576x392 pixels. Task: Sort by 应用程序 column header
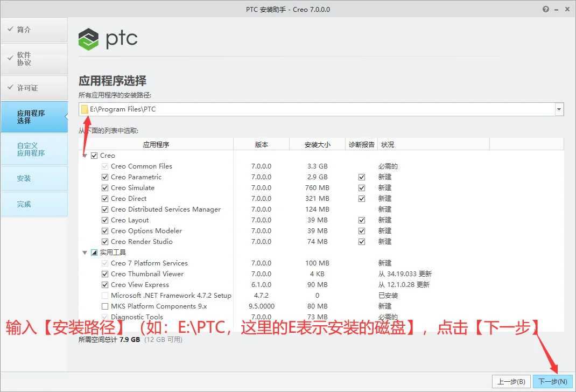[x=156, y=144]
